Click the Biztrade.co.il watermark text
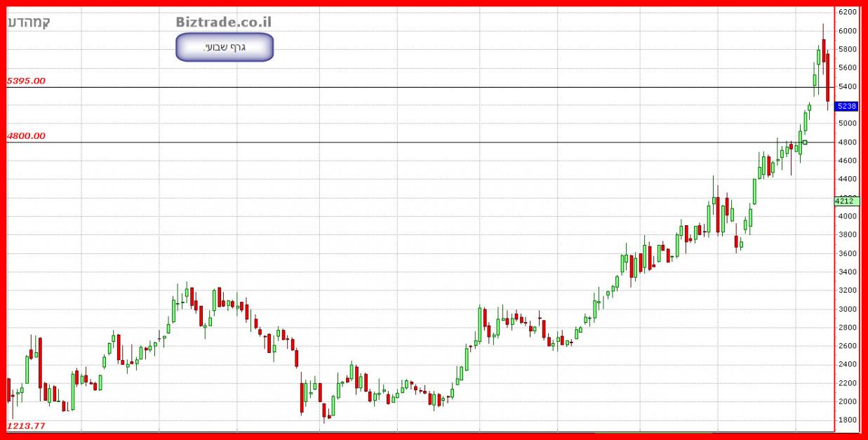 pos(223,22)
